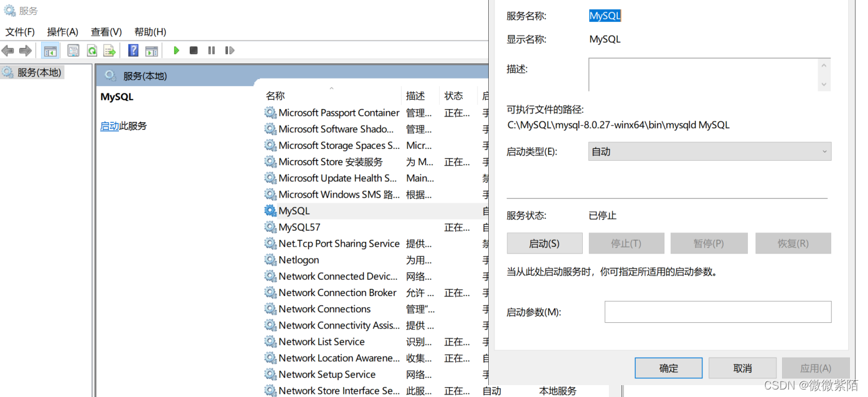Sort the list by the 名称 column header
This screenshot has width=868, height=397.
[x=331, y=95]
